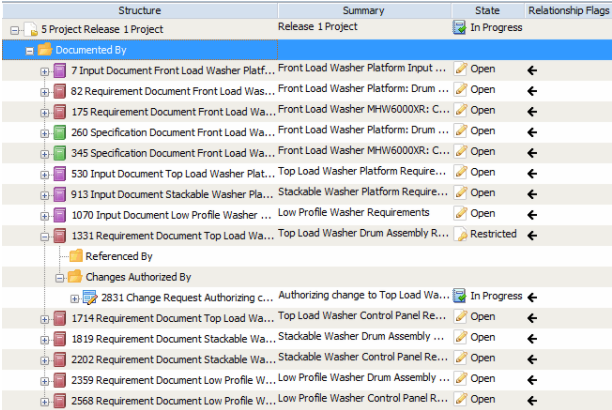Select the 913 Input Document Stackable Washer row

pyautogui.click(x=172, y=194)
